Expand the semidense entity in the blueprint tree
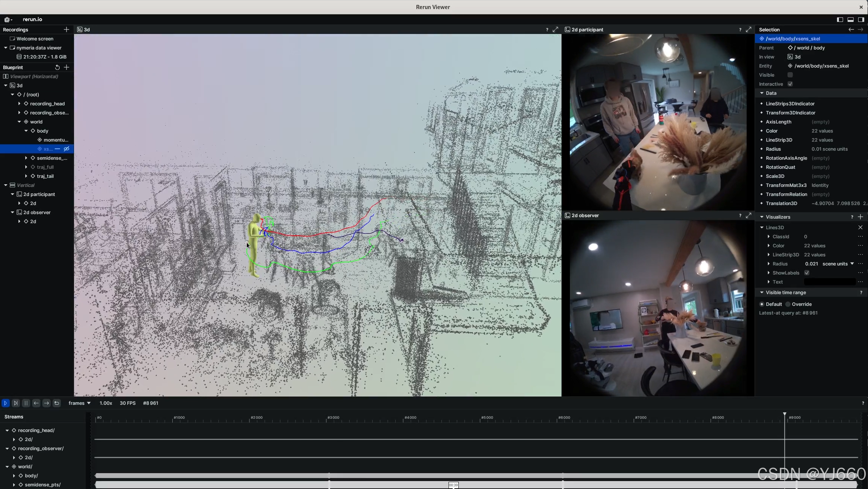 (x=26, y=158)
